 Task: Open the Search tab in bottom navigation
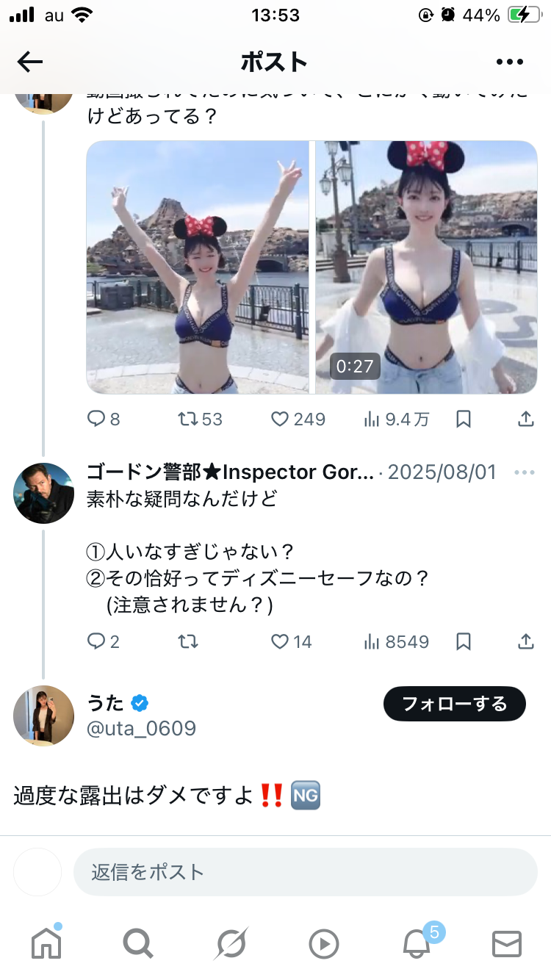pyautogui.click(x=138, y=943)
